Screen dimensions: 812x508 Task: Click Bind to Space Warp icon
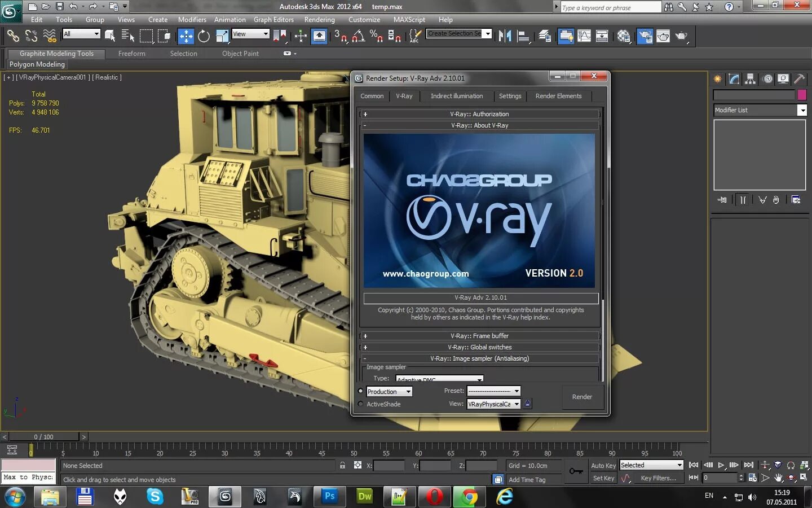(50, 36)
